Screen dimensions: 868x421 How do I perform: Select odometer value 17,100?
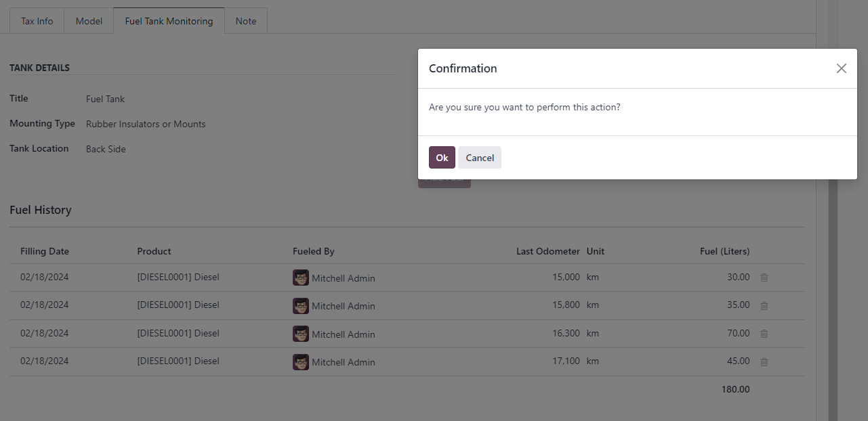(566, 361)
